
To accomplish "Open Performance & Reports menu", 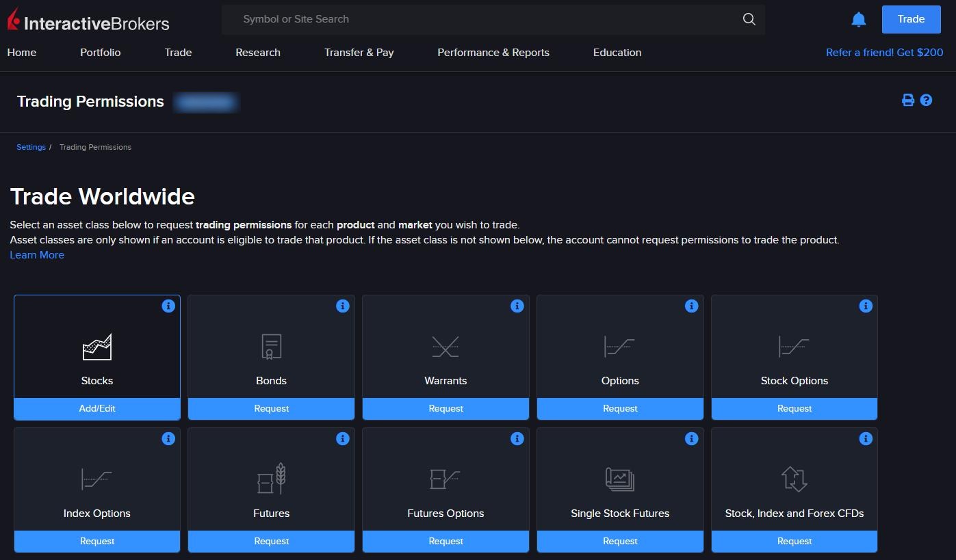I will point(493,53).
